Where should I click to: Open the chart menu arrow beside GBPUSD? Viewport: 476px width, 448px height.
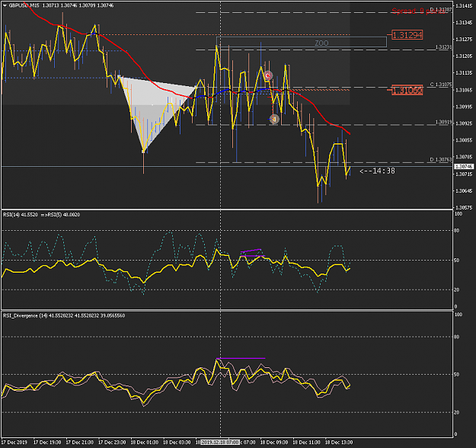pos(5,5)
